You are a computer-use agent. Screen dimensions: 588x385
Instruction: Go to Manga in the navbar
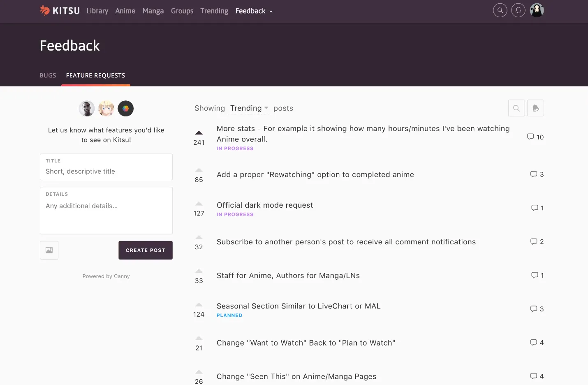(x=153, y=11)
